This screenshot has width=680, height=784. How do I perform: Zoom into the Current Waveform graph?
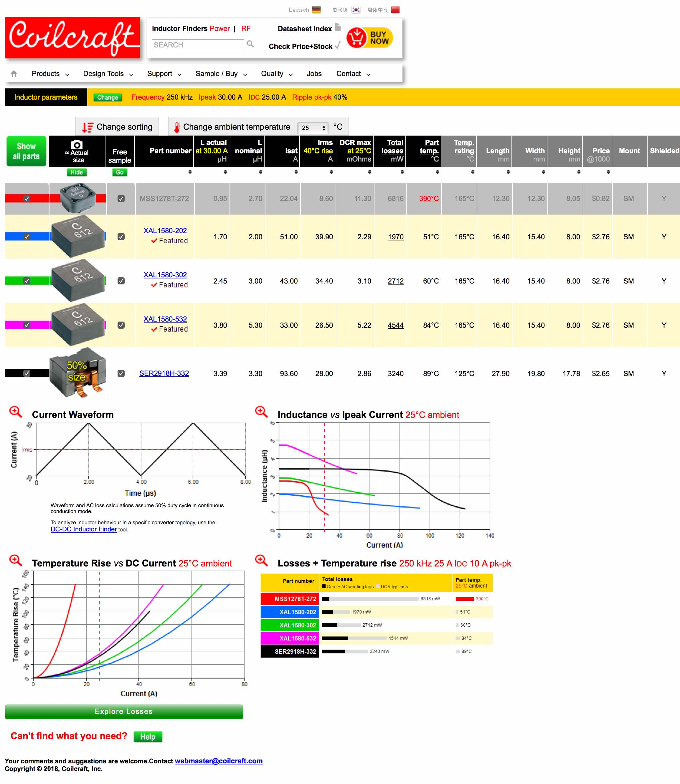tap(16, 411)
